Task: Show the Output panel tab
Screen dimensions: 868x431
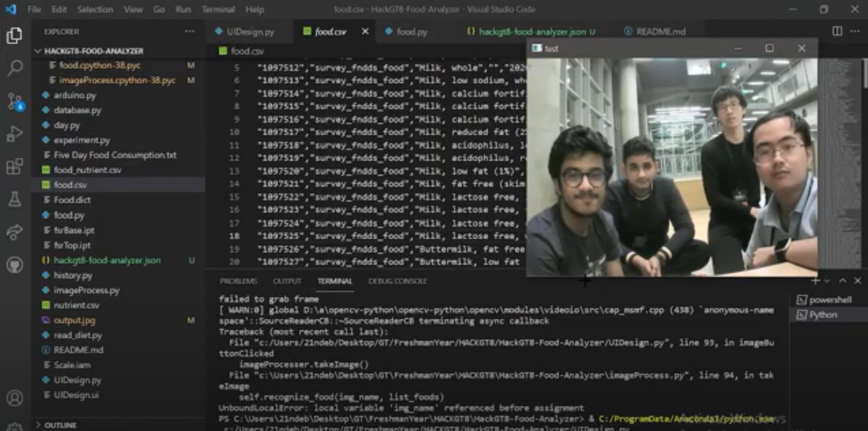Action: coord(287,281)
